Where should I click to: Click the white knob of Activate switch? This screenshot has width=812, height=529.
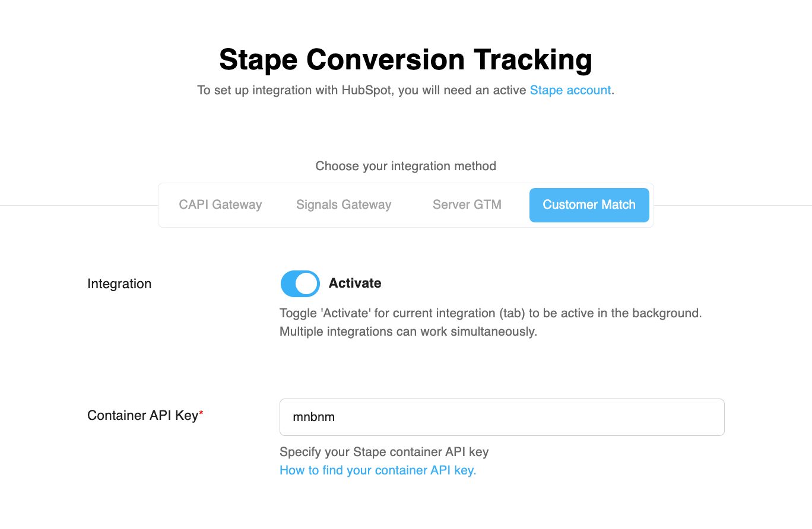coord(307,283)
